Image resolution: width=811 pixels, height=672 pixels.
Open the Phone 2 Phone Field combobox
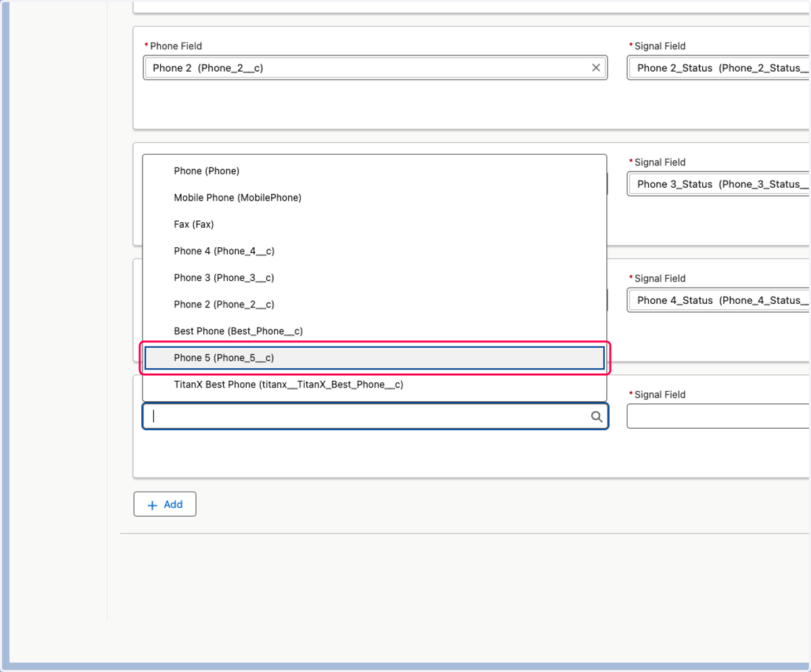(375, 68)
